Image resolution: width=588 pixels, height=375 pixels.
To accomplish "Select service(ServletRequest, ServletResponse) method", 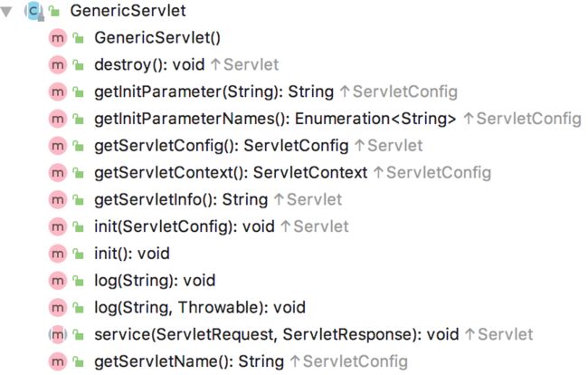I will [x=277, y=335].
